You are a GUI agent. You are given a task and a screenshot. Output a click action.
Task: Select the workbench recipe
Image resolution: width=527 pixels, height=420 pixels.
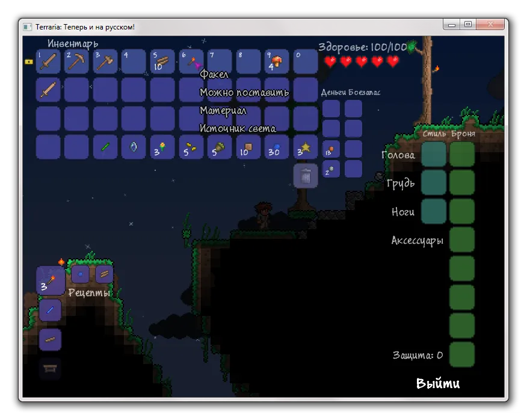(50, 369)
